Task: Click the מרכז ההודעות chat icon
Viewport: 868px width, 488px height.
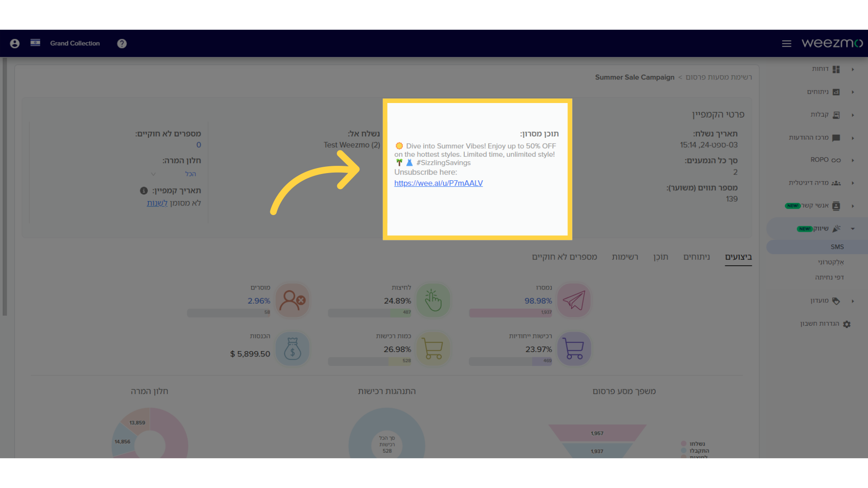Action: pyautogui.click(x=836, y=138)
